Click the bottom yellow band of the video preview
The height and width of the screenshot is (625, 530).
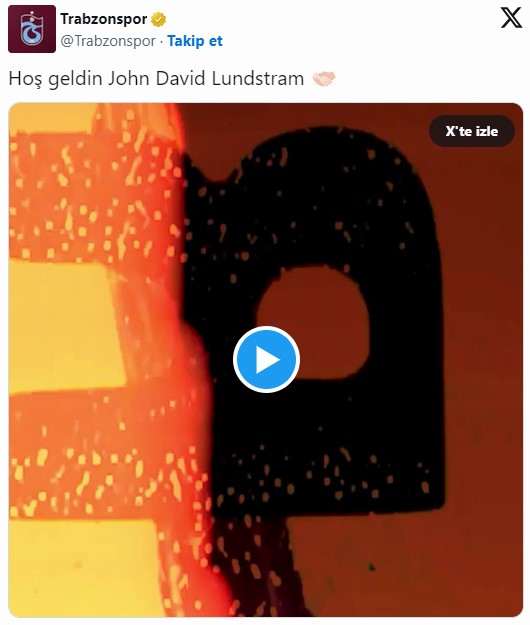(84, 568)
